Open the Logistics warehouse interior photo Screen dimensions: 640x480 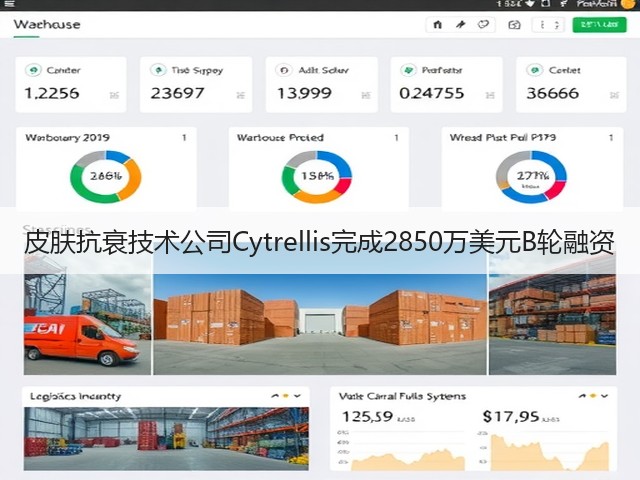(166, 438)
